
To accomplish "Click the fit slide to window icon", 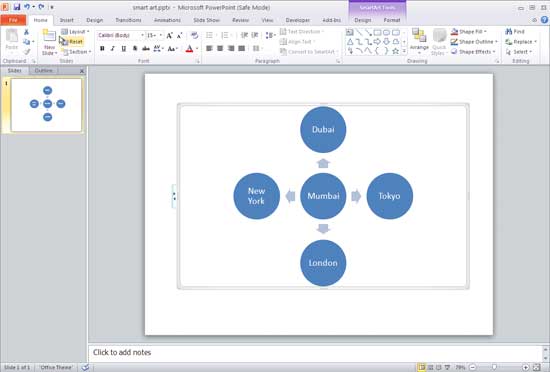I will 537,367.
